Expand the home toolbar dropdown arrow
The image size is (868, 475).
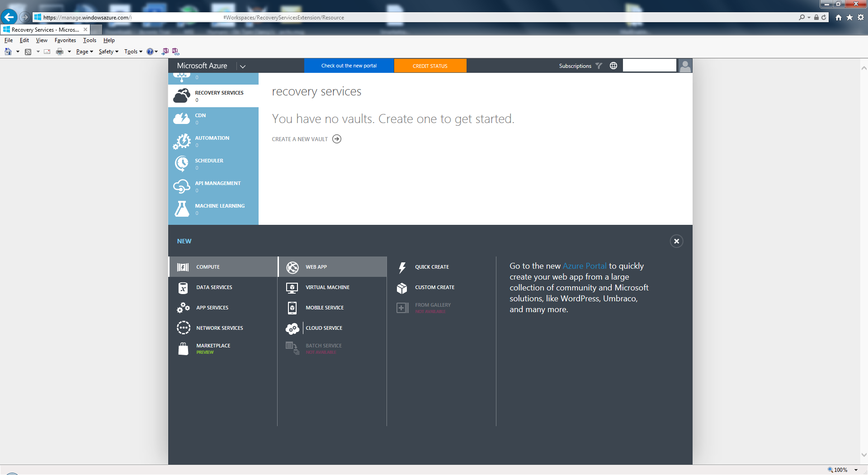pos(18,52)
